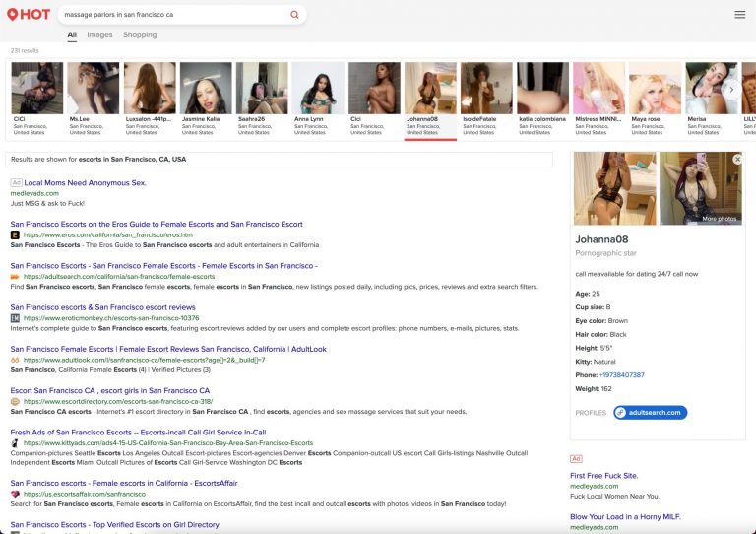This screenshot has height=534, width=756.
Task: Open Escort San Francisco CA result
Action: pos(110,390)
